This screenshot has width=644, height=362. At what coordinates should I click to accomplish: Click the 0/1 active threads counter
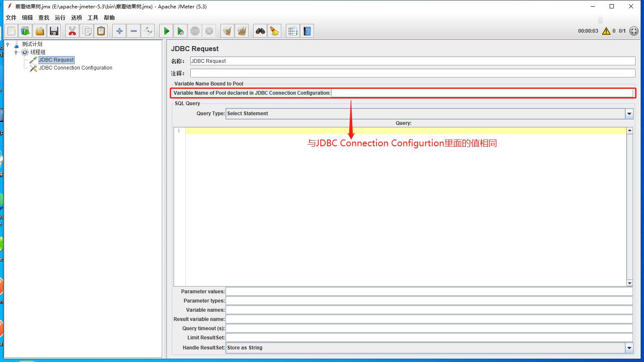tap(622, 31)
